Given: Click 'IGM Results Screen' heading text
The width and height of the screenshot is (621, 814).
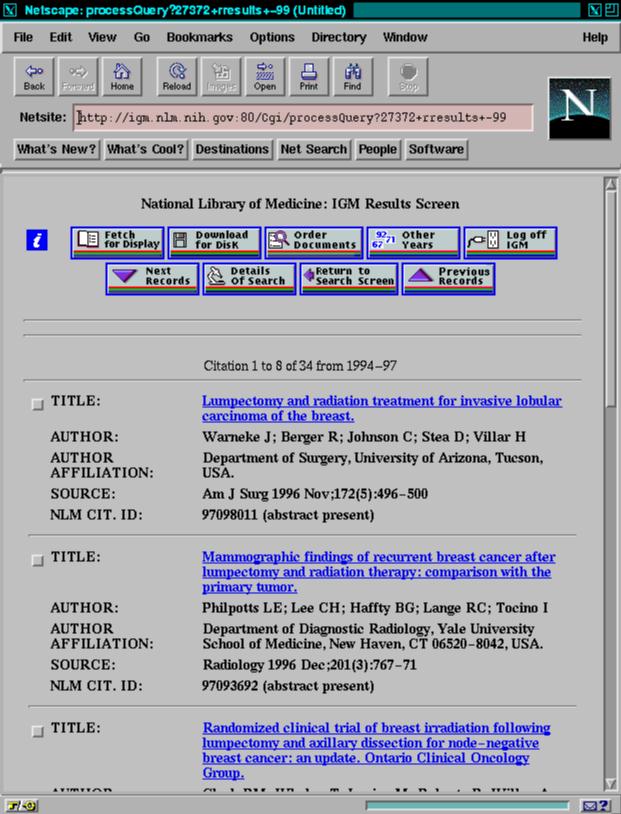Looking at the screenshot, I should [x=395, y=204].
